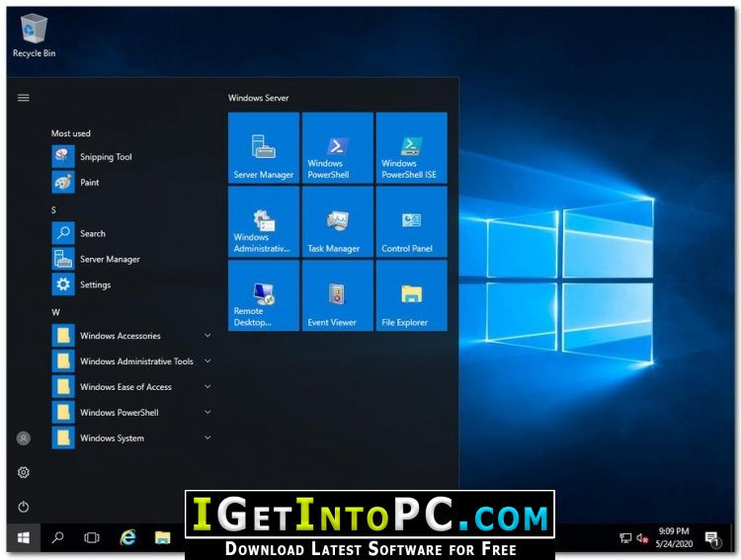Click the 'Windows Server' tile group heading
The height and width of the screenshot is (560, 741).
pos(259,98)
